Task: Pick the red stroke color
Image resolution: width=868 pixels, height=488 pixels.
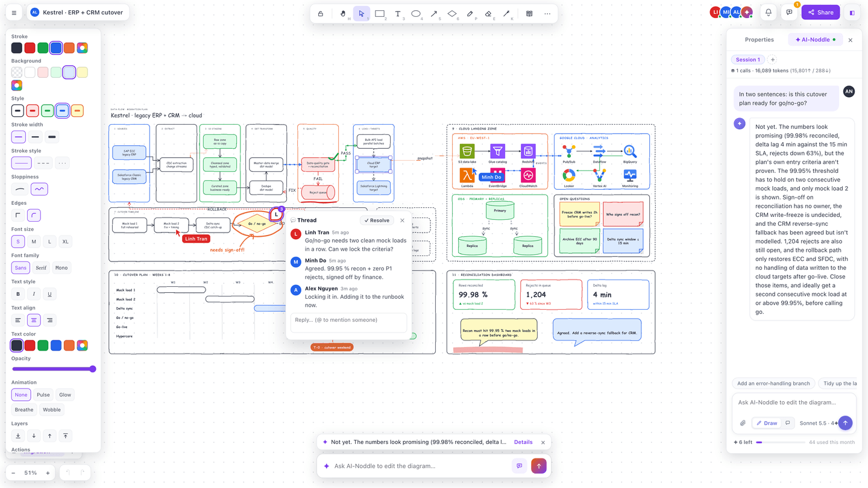Action: (30, 48)
